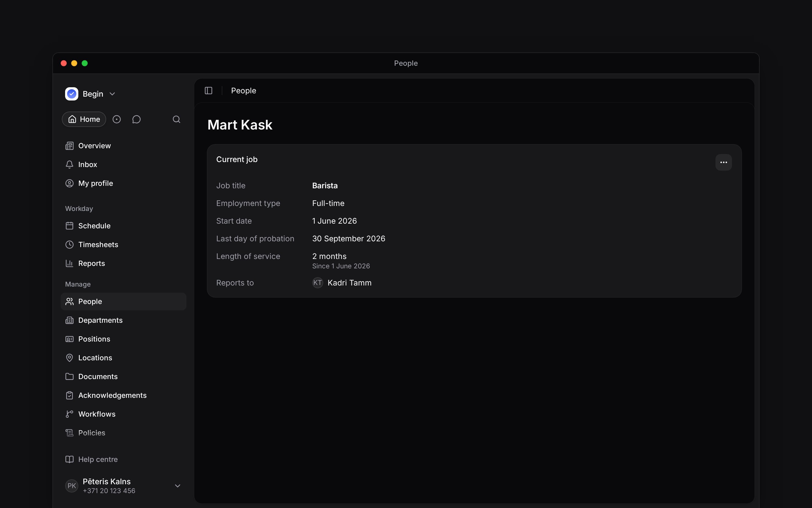This screenshot has width=812, height=508.
Task: Open Current job three-dot options menu
Action: tap(723, 162)
